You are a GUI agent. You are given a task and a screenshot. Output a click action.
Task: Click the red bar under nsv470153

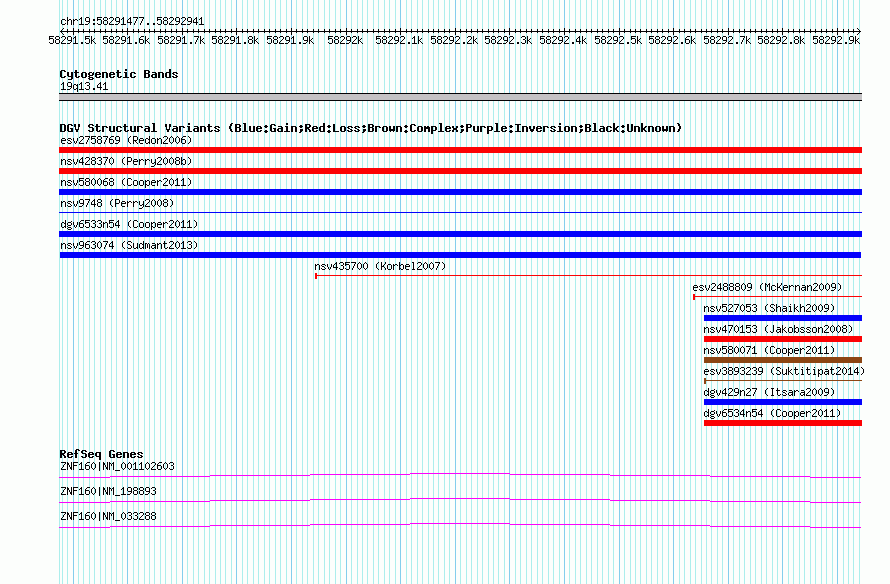pos(783,339)
